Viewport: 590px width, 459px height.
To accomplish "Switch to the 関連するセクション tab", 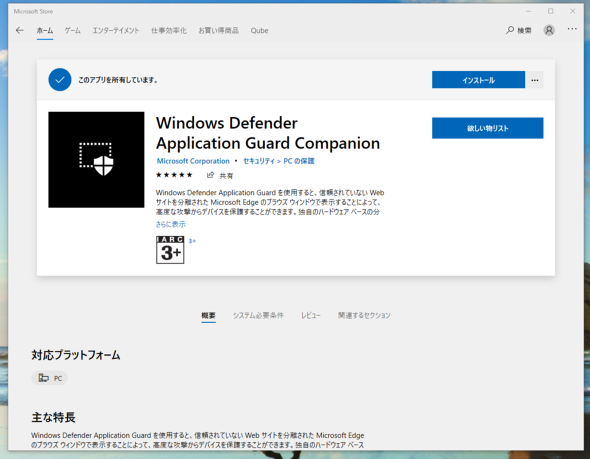I will point(364,315).
